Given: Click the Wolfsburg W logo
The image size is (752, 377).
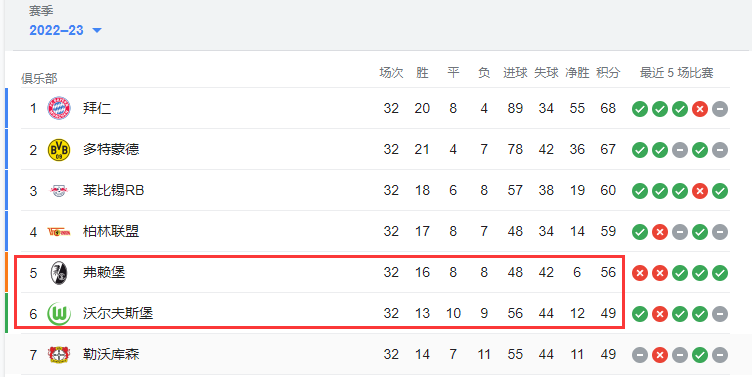Looking at the screenshot, I should pos(59,314).
